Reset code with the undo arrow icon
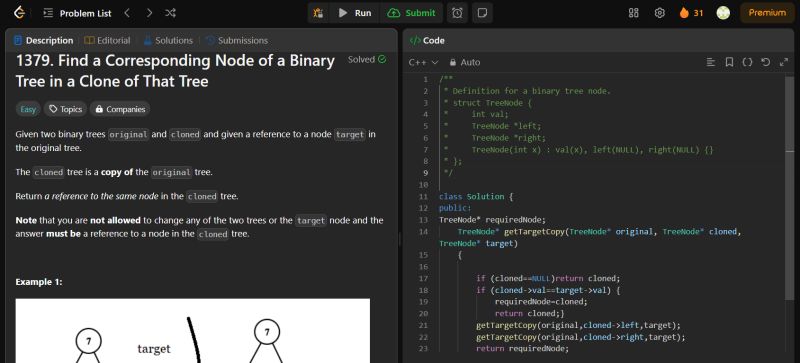This screenshot has width=800, height=363. [765, 62]
